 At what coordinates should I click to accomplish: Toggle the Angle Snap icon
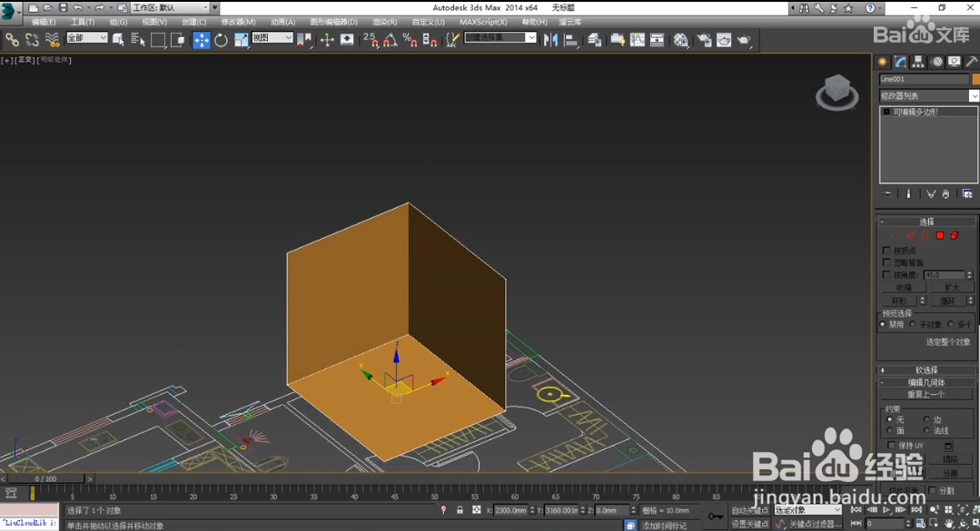390,40
